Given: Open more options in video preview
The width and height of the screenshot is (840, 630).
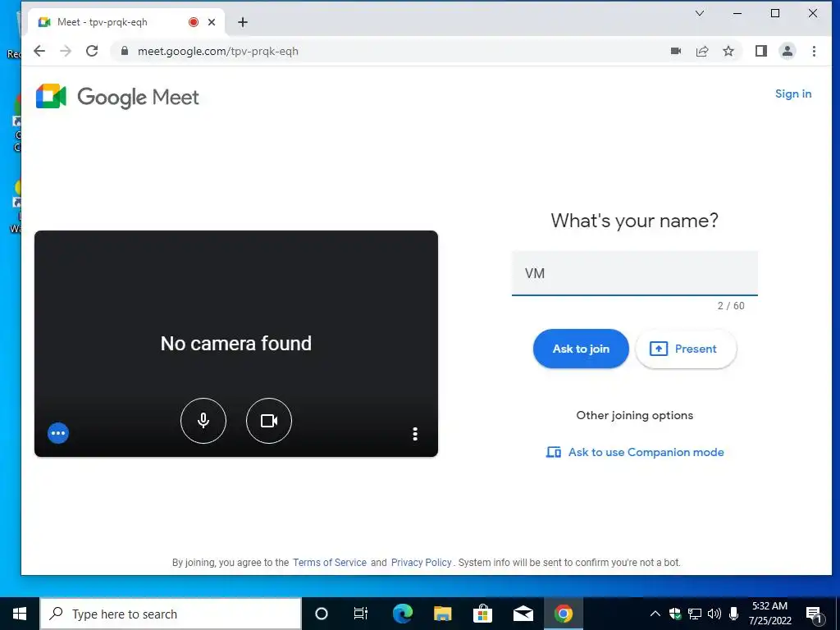Looking at the screenshot, I should 415,434.
